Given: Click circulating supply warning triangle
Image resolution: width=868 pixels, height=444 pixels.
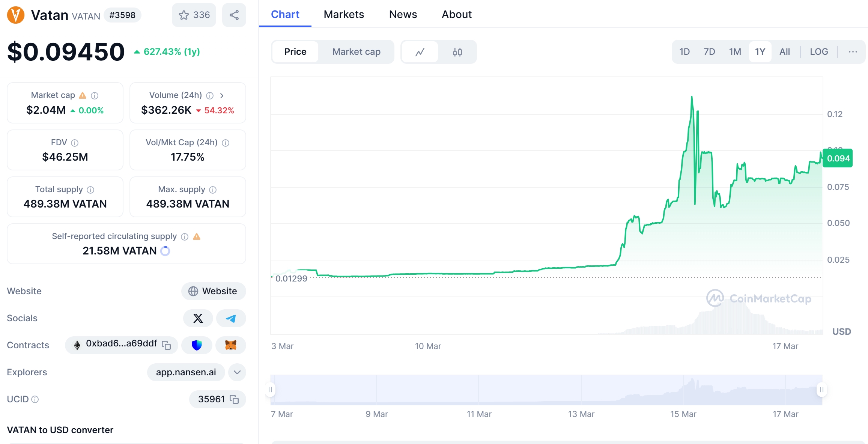Looking at the screenshot, I should tap(197, 236).
